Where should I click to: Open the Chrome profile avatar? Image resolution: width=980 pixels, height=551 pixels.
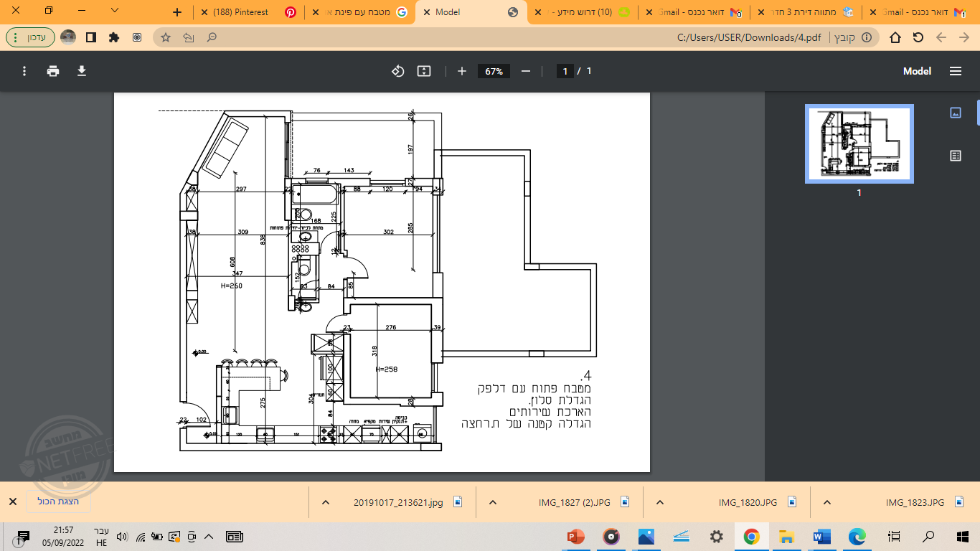point(68,37)
